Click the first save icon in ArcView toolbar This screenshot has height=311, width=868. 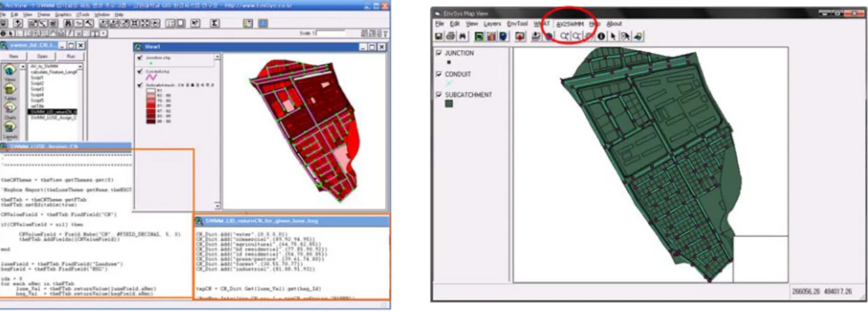(x=4, y=23)
